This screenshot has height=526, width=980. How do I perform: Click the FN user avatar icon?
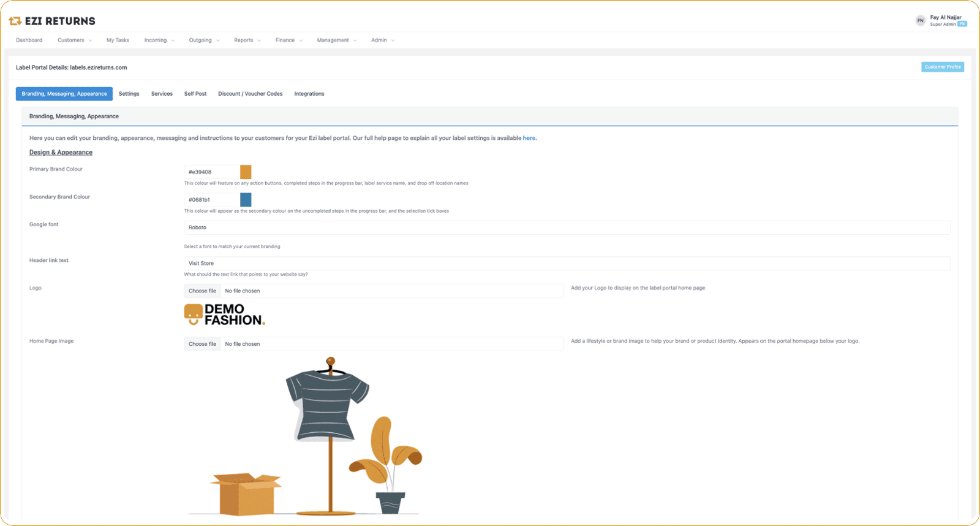tap(920, 21)
